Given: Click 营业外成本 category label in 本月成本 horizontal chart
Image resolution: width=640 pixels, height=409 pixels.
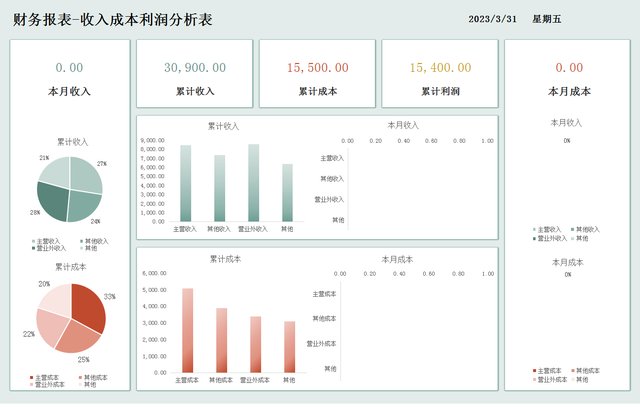Looking at the screenshot, I should (322, 344).
